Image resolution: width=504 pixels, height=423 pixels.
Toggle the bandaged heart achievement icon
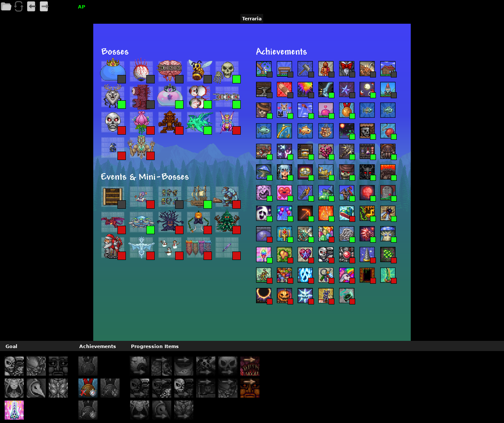(x=284, y=90)
